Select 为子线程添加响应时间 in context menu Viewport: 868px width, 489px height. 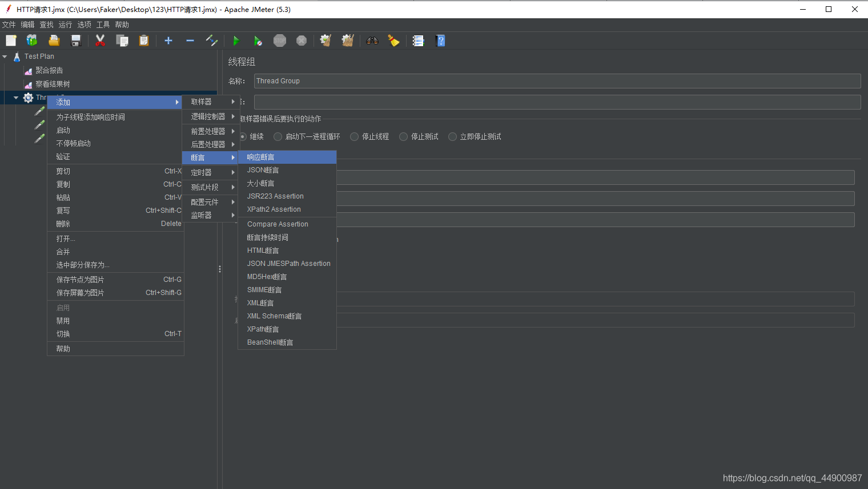[x=115, y=117]
